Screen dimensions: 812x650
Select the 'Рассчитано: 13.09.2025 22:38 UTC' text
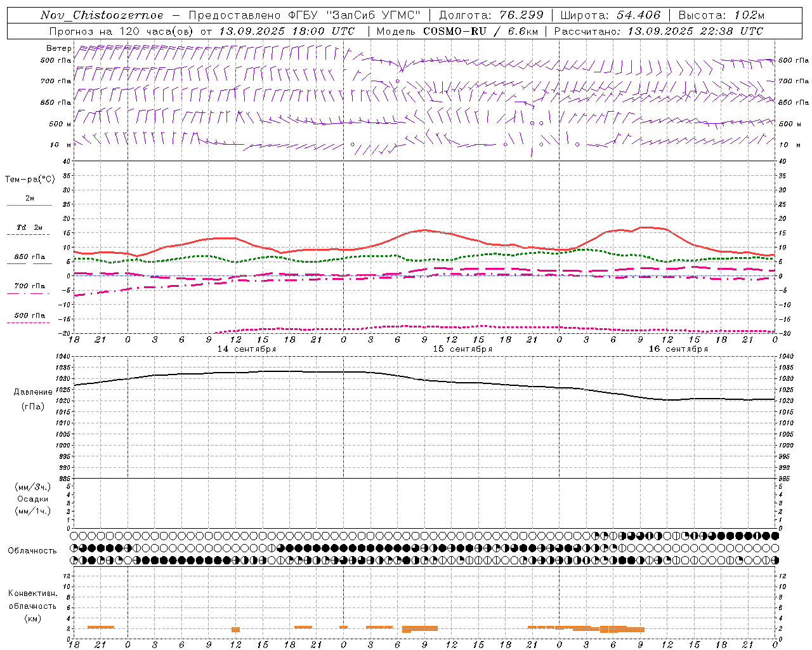tap(658, 31)
